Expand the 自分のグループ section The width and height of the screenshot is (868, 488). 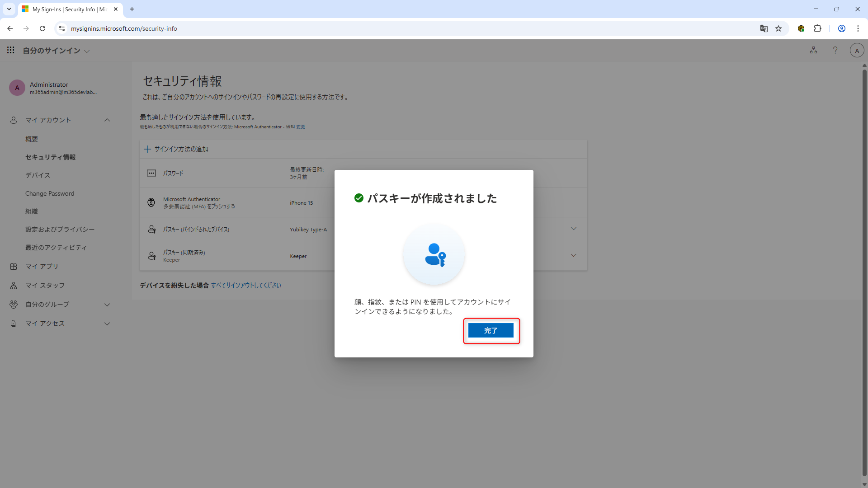[x=107, y=305]
